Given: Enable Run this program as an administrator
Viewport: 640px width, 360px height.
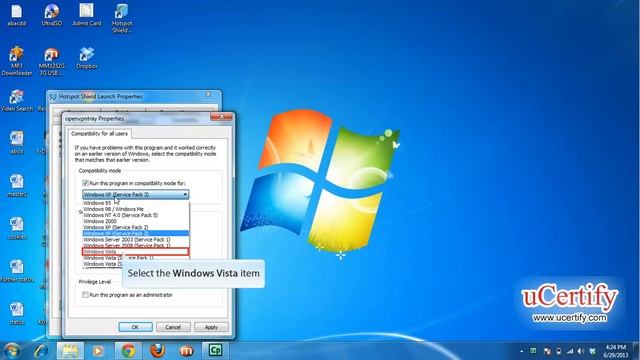Looking at the screenshot, I should (85, 295).
